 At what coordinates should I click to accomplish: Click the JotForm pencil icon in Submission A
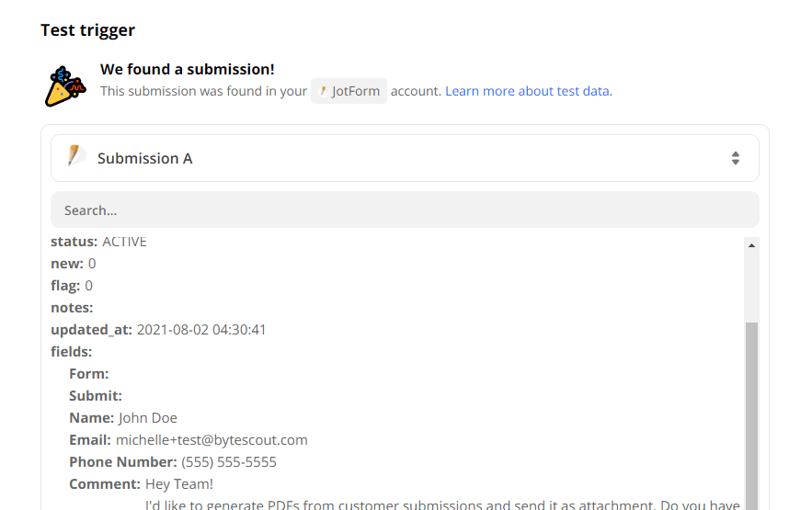[x=75, y=157]
